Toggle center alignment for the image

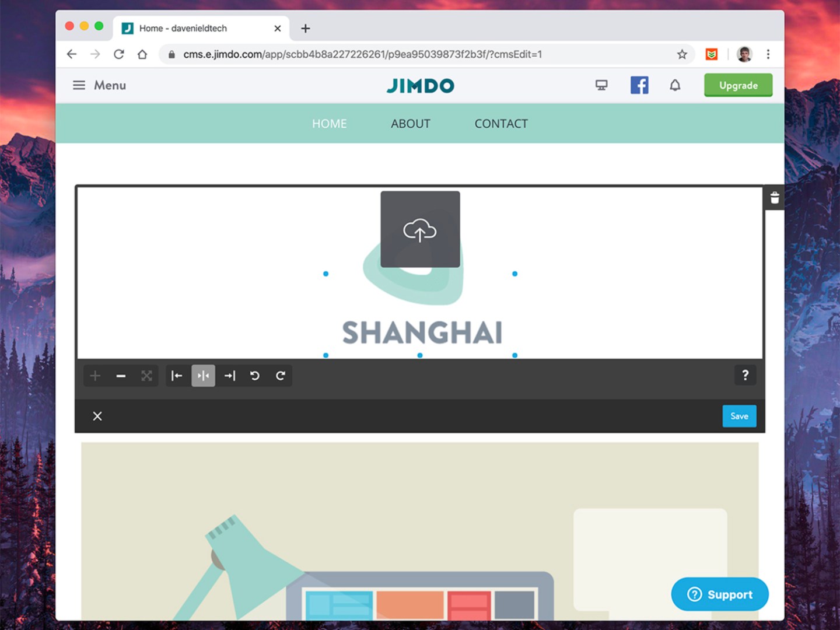[x=203, y=376]
